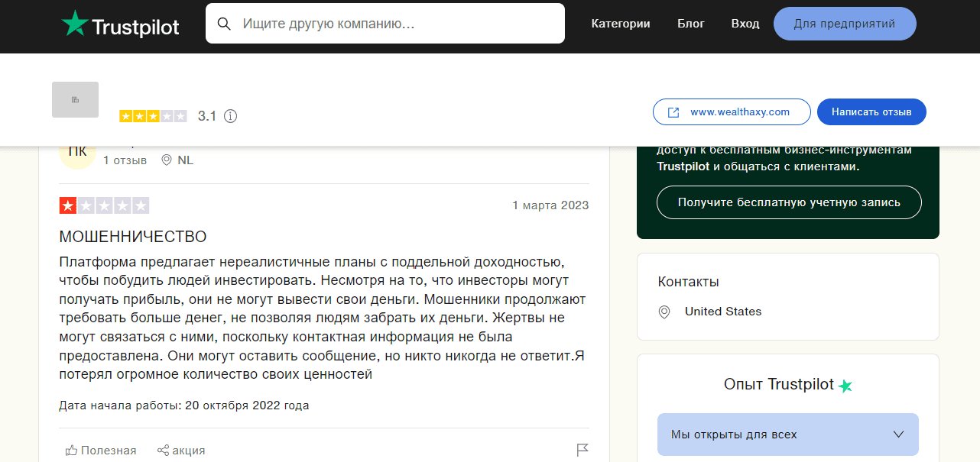Open the rating info circle icon

(x=230, y=116)
